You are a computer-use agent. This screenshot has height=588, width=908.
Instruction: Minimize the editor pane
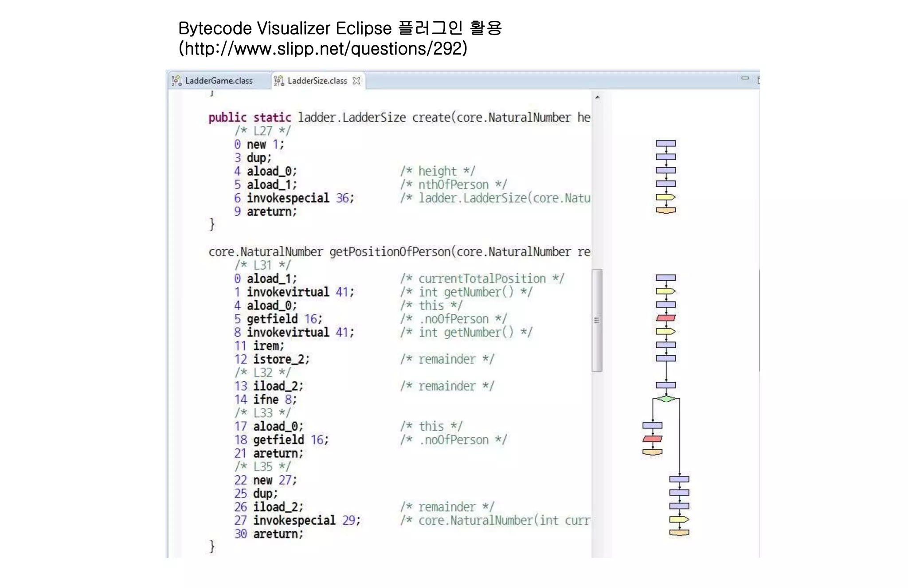(745, 78)
